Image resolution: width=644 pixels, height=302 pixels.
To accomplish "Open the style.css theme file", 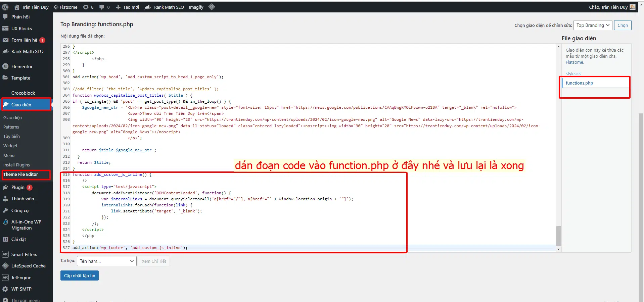I will pyautogui.click(x=573, y=73).
